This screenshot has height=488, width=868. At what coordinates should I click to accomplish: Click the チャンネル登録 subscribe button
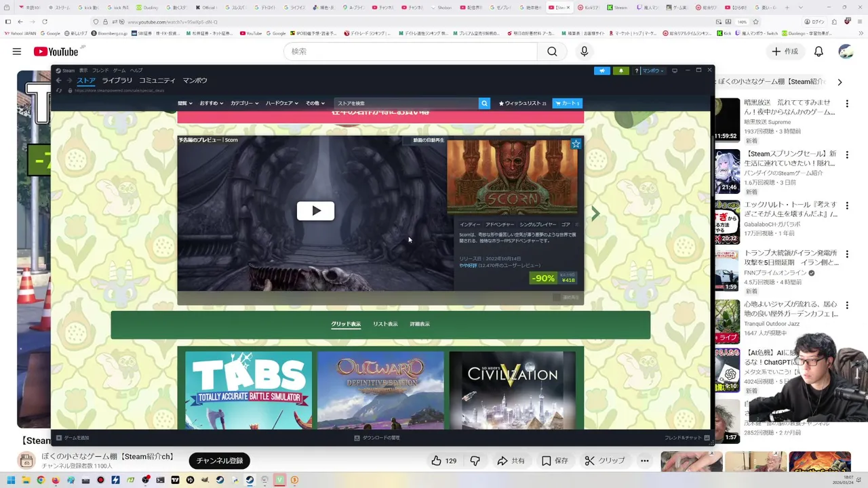(220, 461)
